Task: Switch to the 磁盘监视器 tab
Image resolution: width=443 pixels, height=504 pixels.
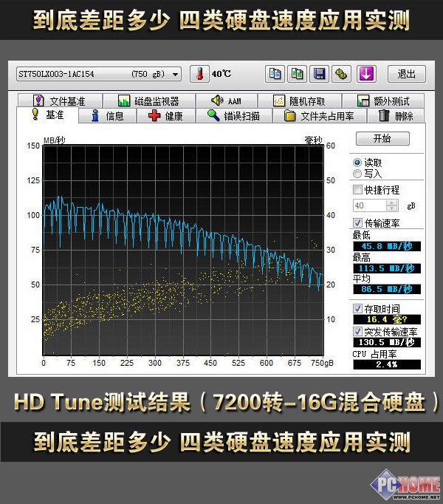Action: click(149, 101)
